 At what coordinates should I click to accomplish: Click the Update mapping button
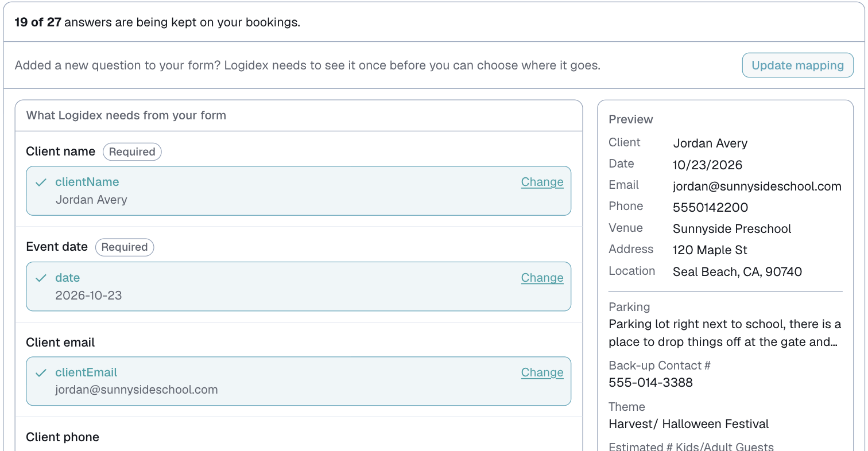[797, 65]
